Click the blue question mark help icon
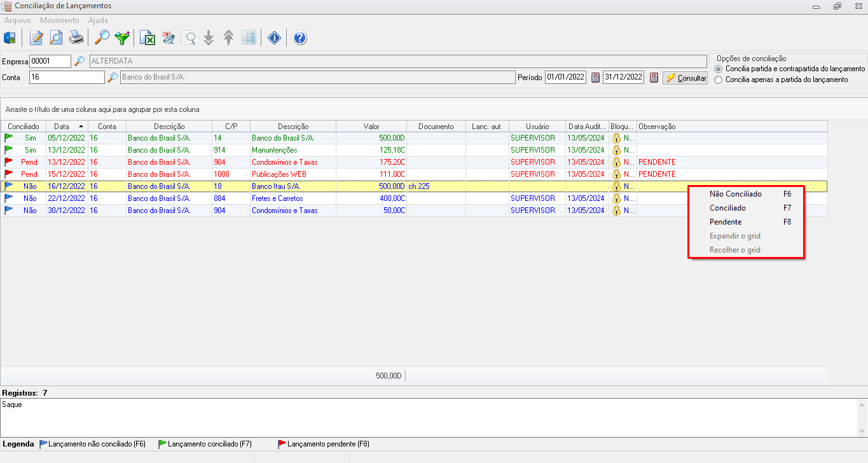The height and width of the screenshot is (463, 868). coord(300,38)
